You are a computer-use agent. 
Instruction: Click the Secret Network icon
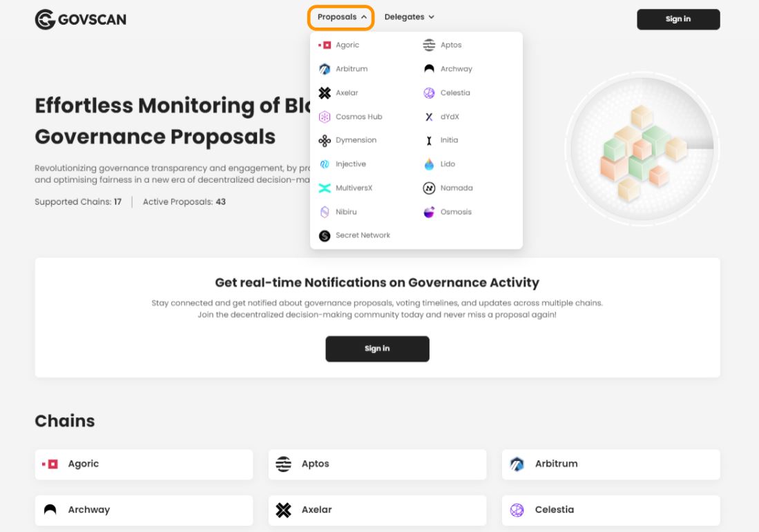pyautogui.click(x=325, y=236)
